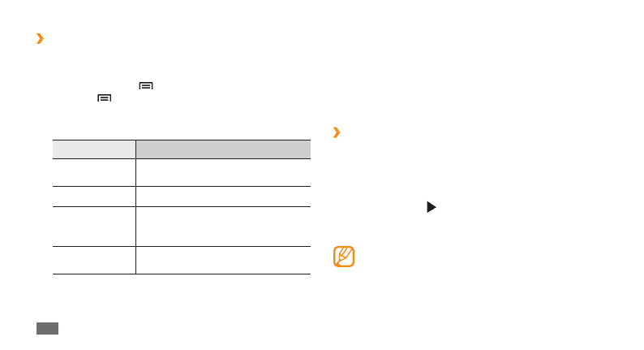Click the orange chevron at top left

(x=39, y=39)
